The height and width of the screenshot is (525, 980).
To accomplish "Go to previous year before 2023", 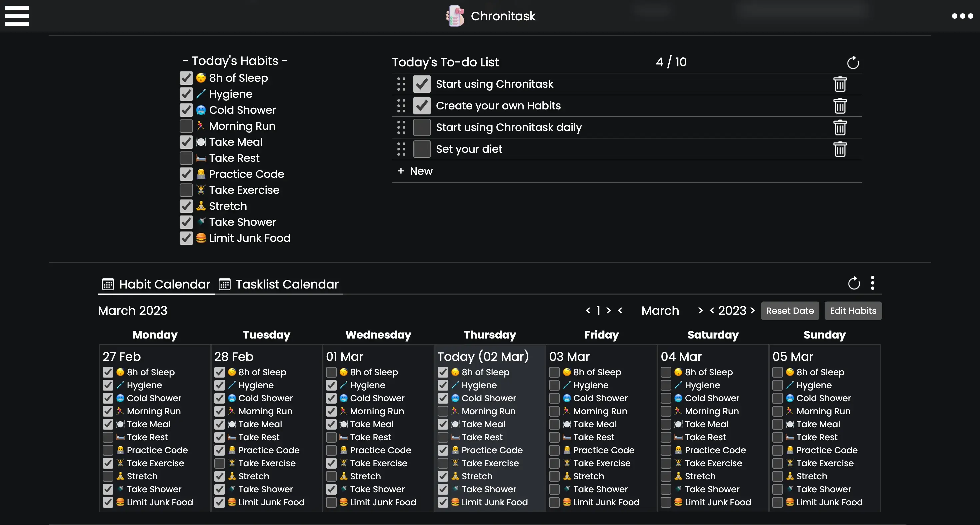I will point(712,311).
